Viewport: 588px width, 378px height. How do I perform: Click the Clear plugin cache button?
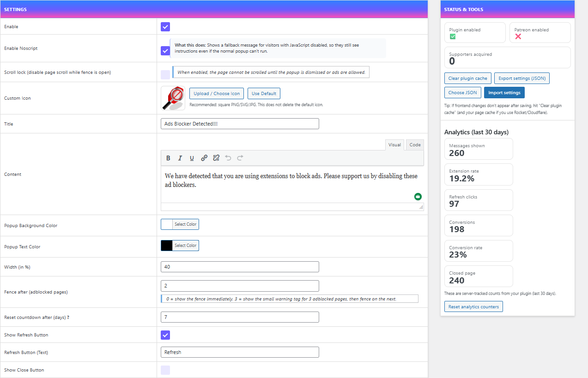467,78
